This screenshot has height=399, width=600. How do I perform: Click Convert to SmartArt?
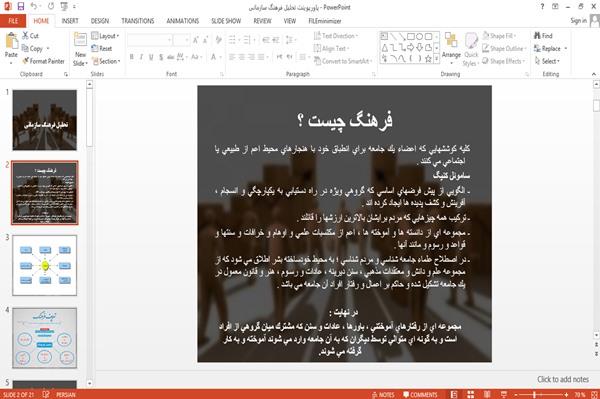pyautogui.click(x=342, y=61)
